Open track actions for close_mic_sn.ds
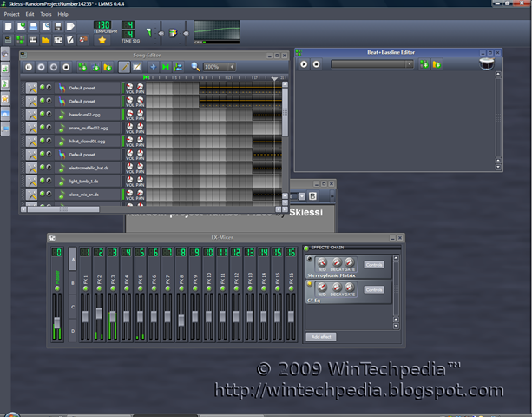This screenshot has width=532, height=417. (31, 195)
